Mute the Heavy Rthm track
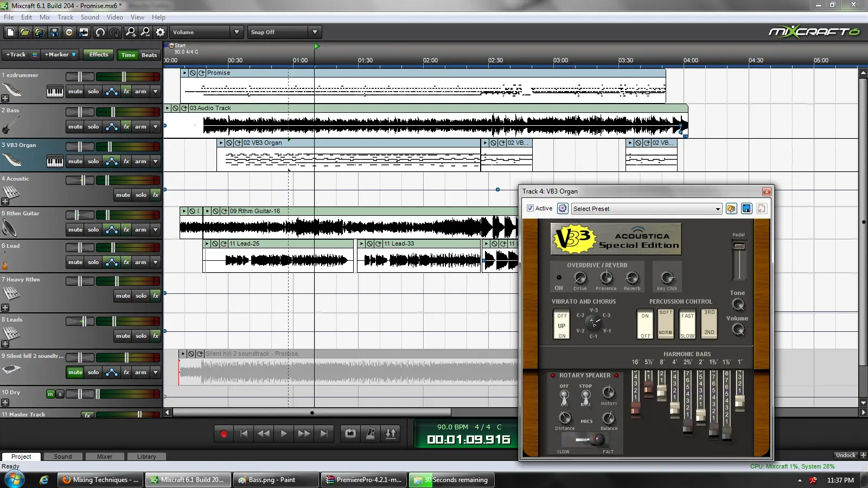Screen dimensions: 868x488 pos(123,296)
